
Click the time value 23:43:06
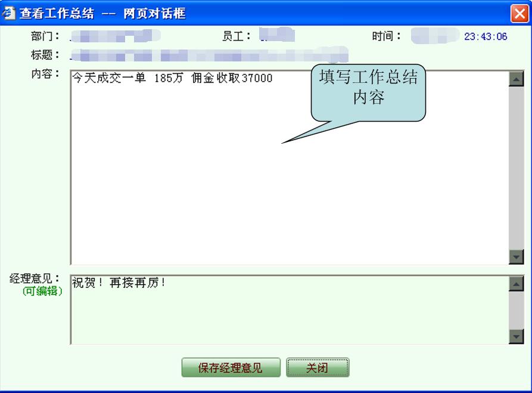point(486,36)
